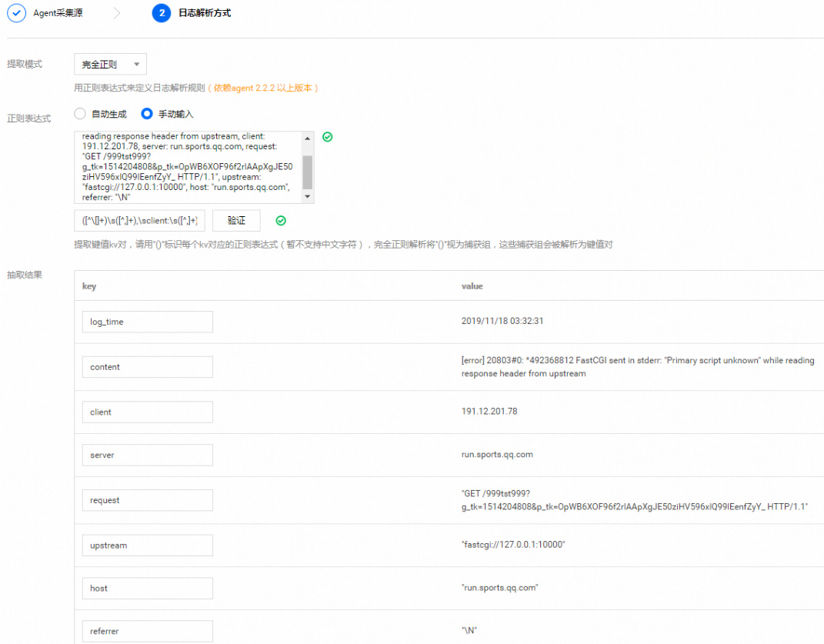
Task: Click the server value run.sports.qq.com
Action: tap(497, 454)
